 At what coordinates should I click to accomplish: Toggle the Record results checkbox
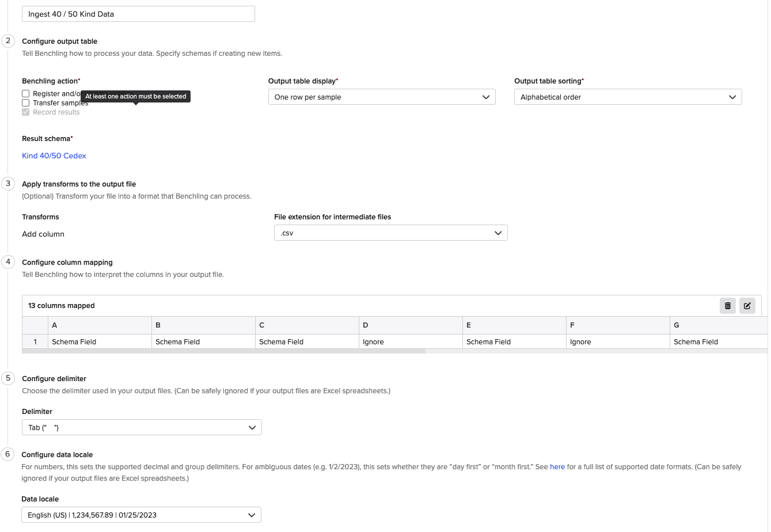[25, 112]
